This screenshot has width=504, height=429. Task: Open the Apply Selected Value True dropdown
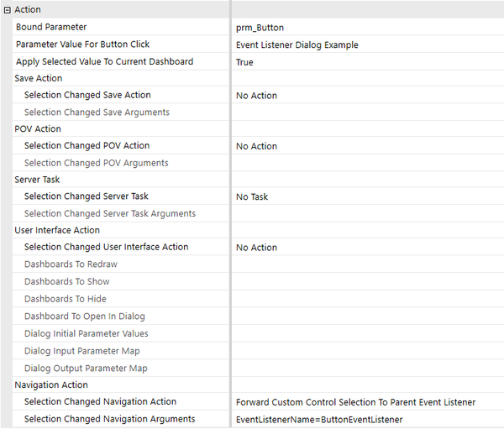pyautogui.click(x=366, y=62)
